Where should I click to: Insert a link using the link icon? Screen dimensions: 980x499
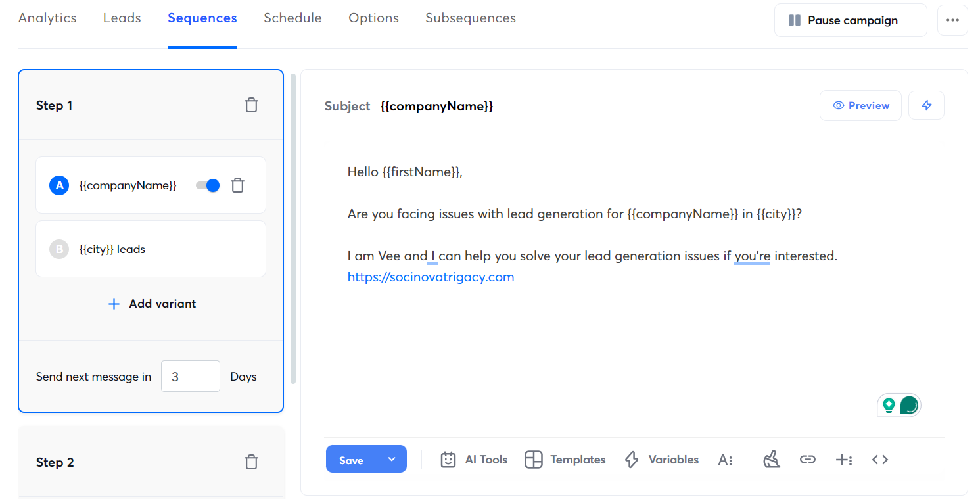807,460
